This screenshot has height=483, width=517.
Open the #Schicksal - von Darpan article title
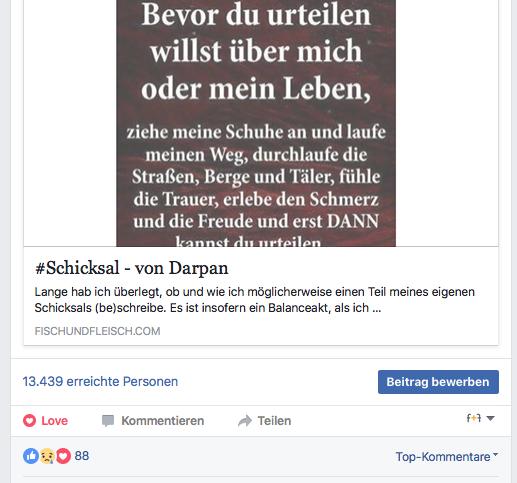click(x=132, y=268)
